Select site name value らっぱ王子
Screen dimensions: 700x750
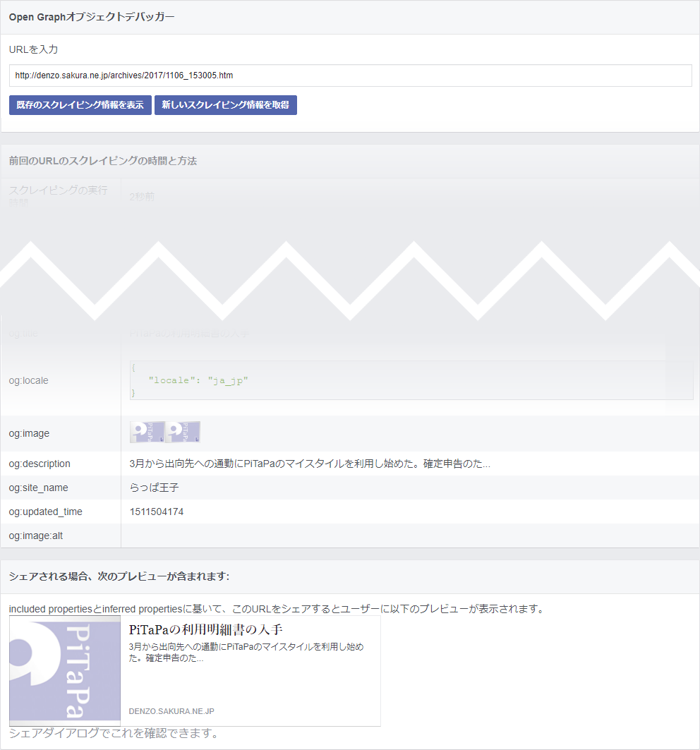click(154, 488)
